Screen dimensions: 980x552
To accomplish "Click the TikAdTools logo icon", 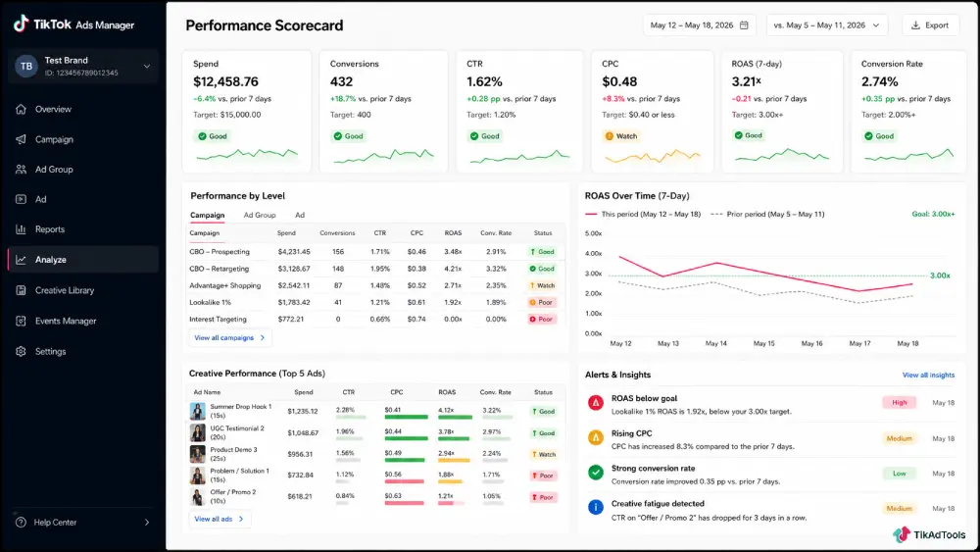I will (902, 534).
